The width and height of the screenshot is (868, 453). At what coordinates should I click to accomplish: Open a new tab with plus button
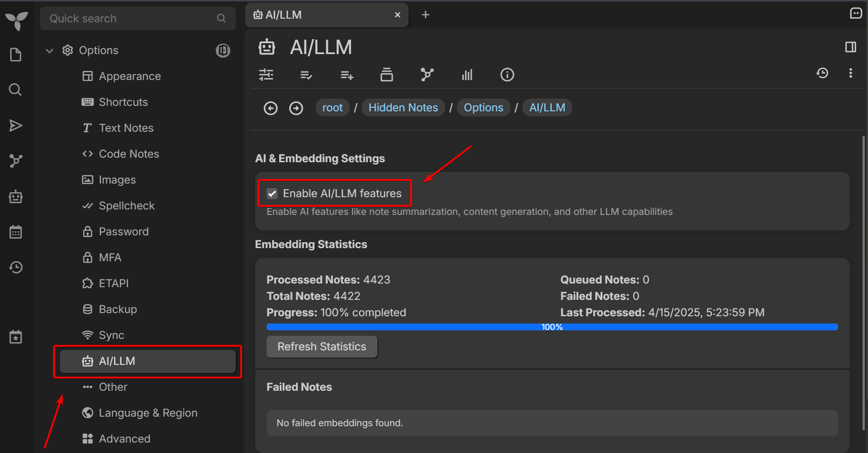425,15
